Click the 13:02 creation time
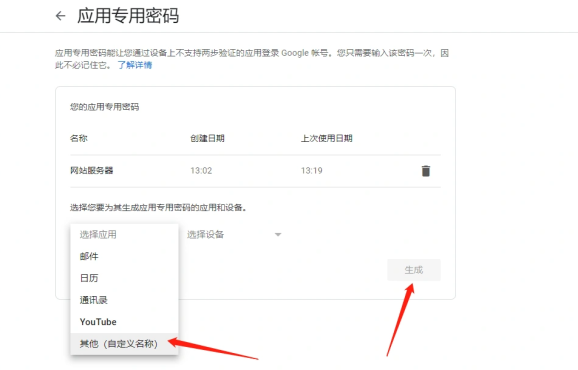Image resolution: width=578 pixels, height=370 pixels. pos(201,171)
